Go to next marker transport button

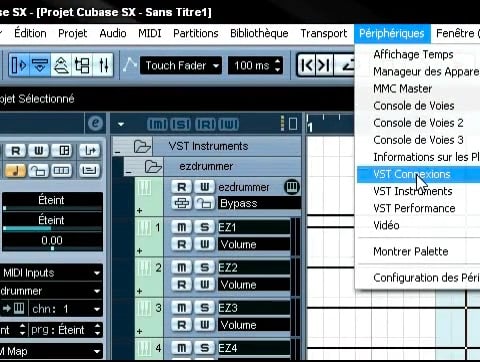point(324,65)
